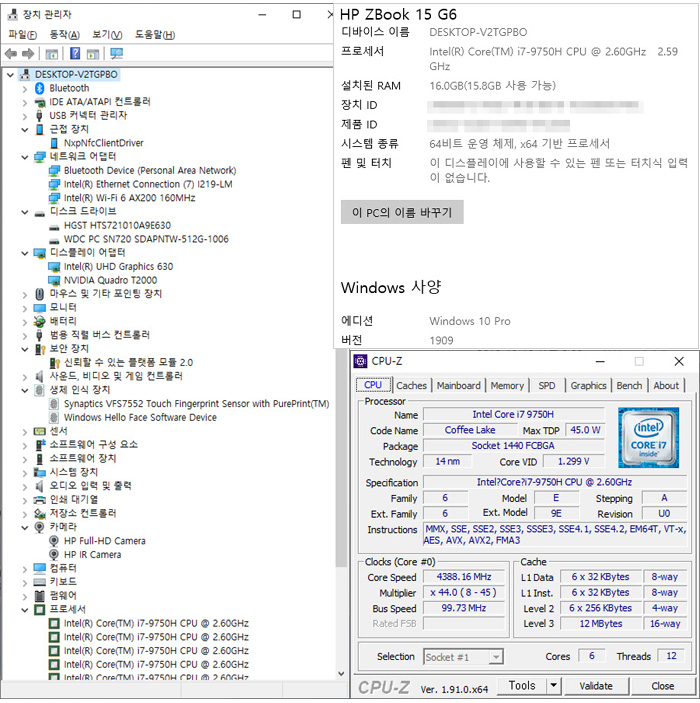Click the first i7-9750H processor entry icon
Viewport: 700px width, 703px height.
click(54, 624)
